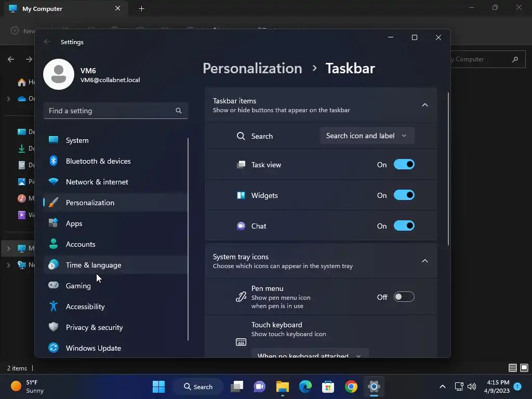Click the Time & language clock icon
The height and width of the screenshot is (399, 532).
coord(54,264)
